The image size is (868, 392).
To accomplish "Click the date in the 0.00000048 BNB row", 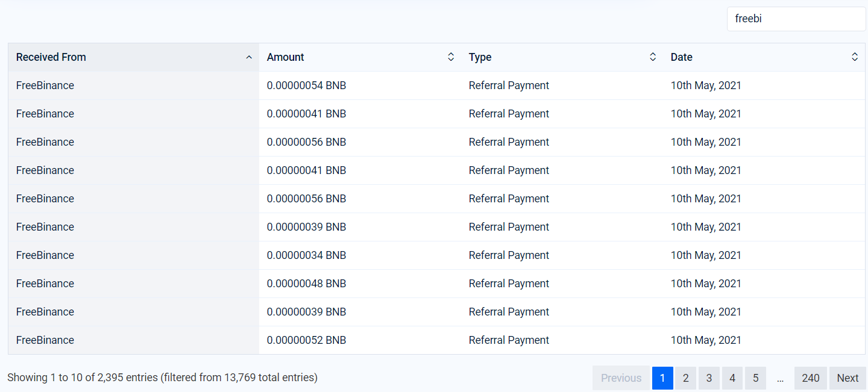I will pyautogui.click(x=706, y=284).
